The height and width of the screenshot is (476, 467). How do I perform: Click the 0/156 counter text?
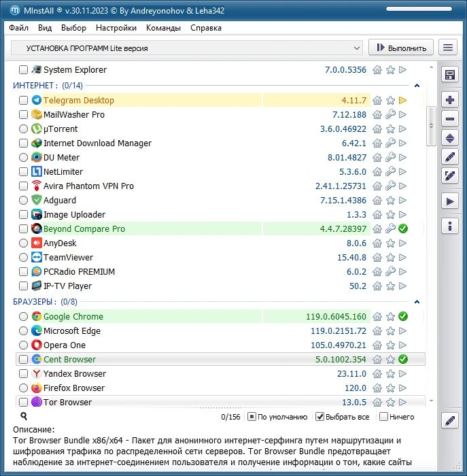(230, 417)
